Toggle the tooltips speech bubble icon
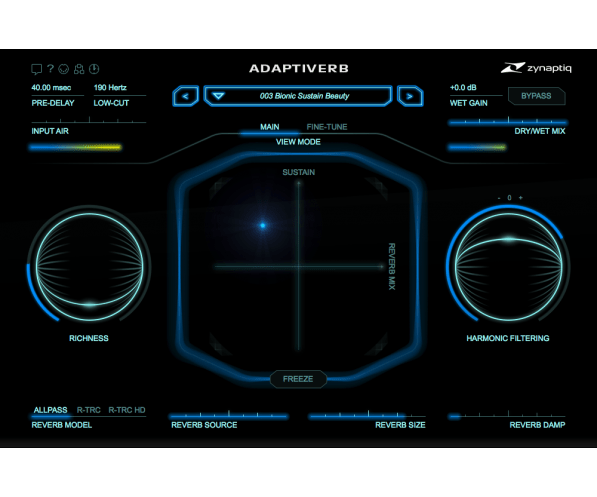This screenshot has width=597, height=497. 36,69
